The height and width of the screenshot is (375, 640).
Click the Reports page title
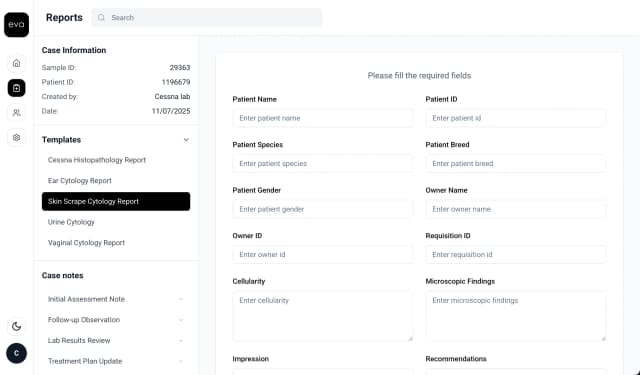pyautogui.click(x=64, y=18)
